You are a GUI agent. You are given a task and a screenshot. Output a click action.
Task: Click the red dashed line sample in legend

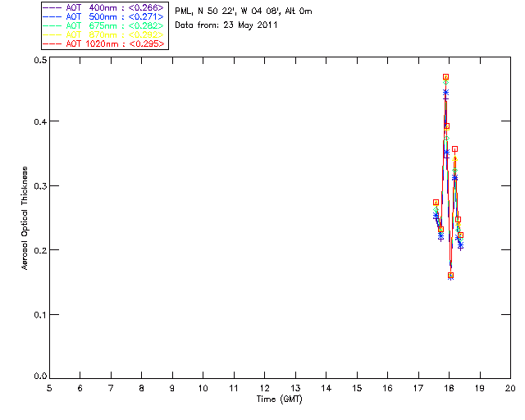[52, 43]
